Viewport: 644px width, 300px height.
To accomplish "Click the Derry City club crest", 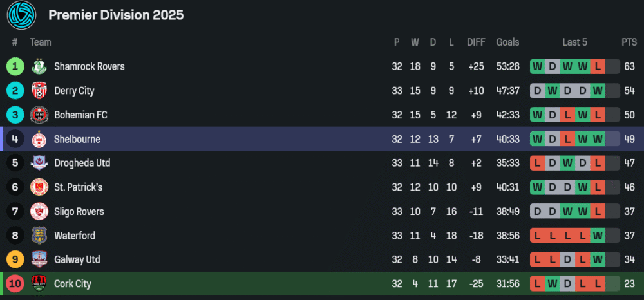I will [x=39, y=91].
